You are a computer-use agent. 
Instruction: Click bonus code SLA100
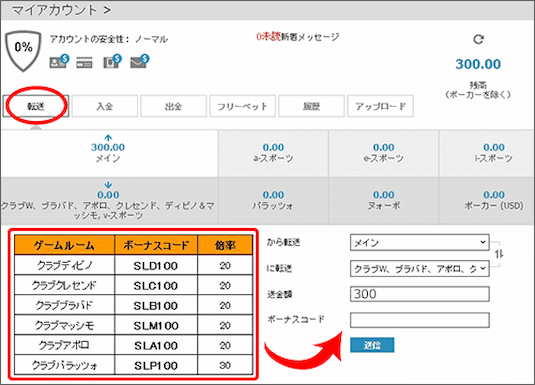coord(156,345)
